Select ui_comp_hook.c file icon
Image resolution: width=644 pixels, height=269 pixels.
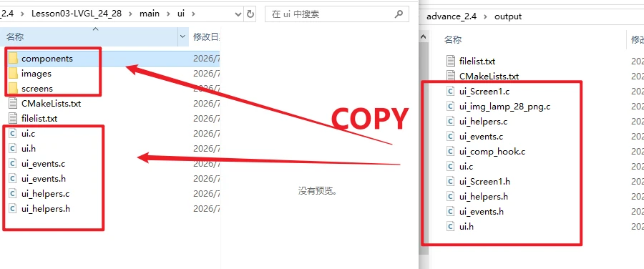click(x=451, y=151)
